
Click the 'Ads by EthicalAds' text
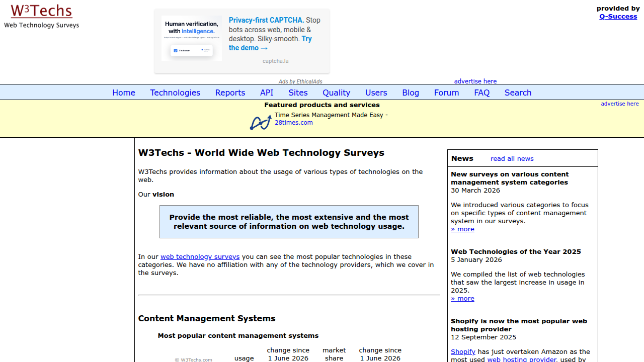[x=300, y=81]
